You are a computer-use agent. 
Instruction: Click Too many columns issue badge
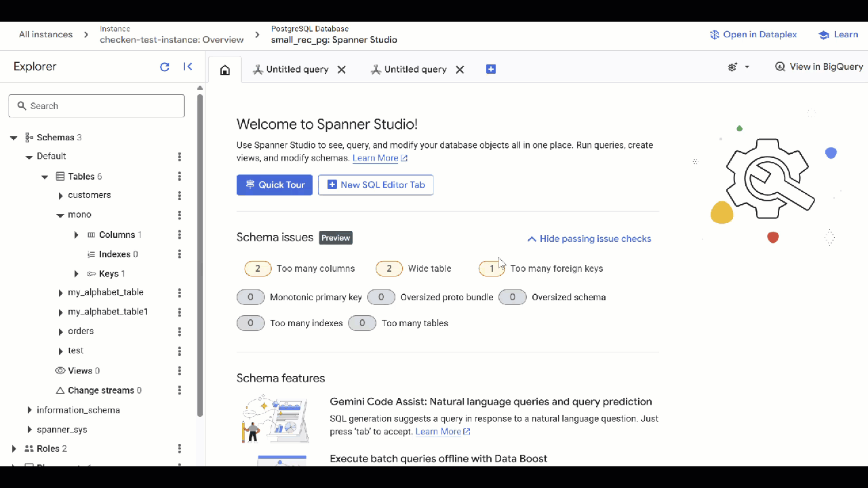pos(258,268)
